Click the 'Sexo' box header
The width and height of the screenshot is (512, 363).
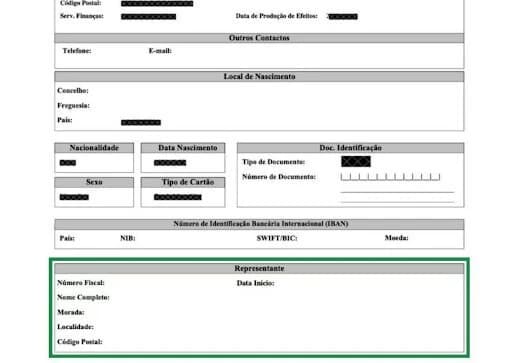[x=94, y=182]
